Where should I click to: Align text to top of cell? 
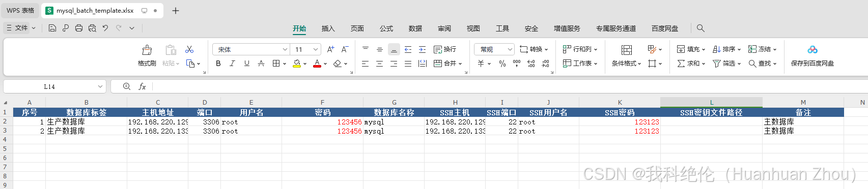(366, 49)
